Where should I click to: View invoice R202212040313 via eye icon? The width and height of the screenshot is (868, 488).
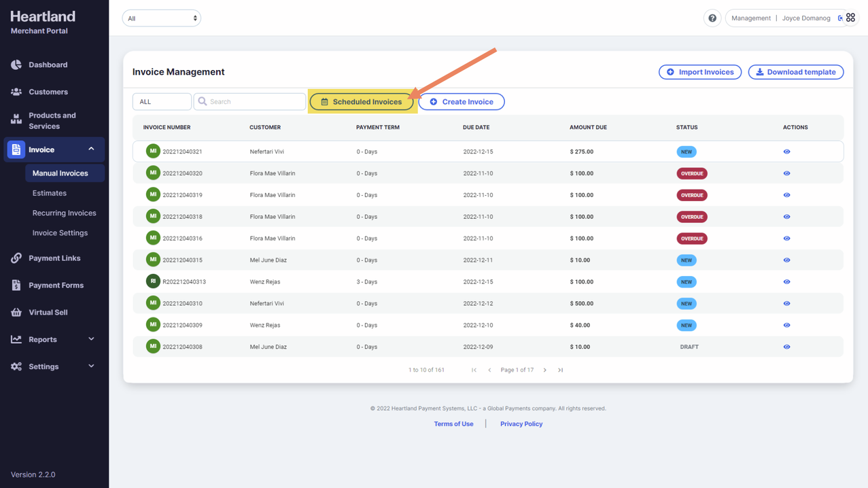[x=786, y=282]
